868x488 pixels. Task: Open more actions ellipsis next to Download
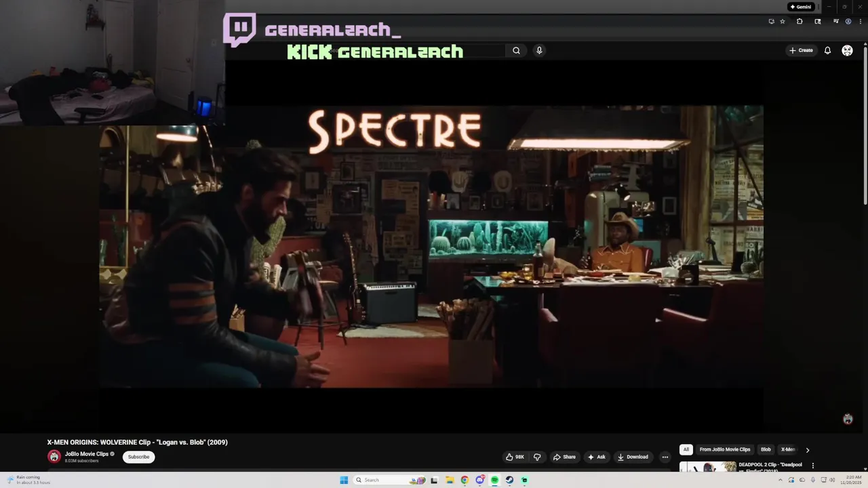[x=665, y=457]
